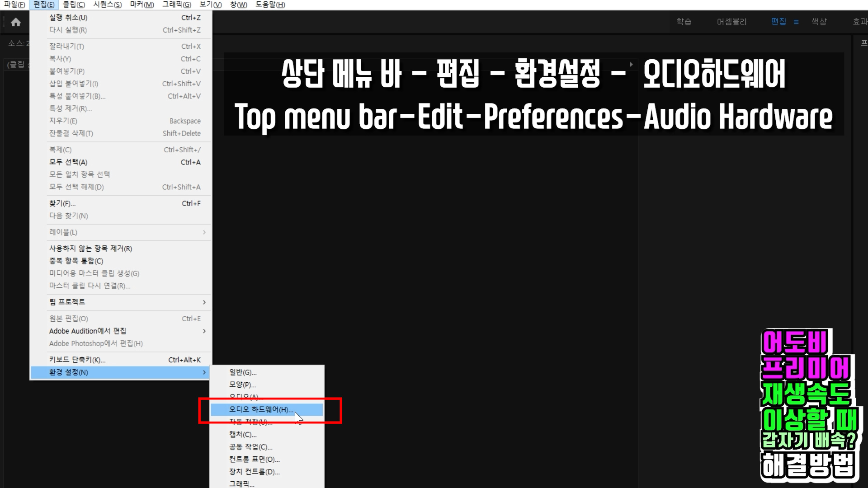The height and width of the screenshot is (488, 868).
Task: Open 찾기(F) find menu item
Action: click(62, 203)
